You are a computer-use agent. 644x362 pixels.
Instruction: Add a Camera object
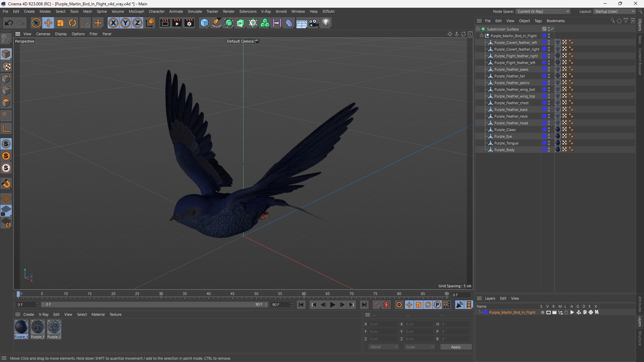click(314, 23)
